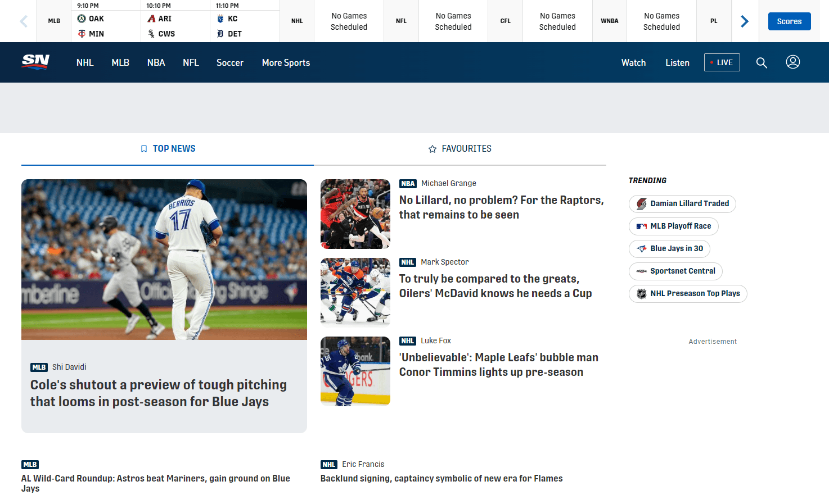Image resolution: width=829 pixels, height=504 pixels.
Task: Click the NHL badge on McDavid story
Action: (408, 262)
